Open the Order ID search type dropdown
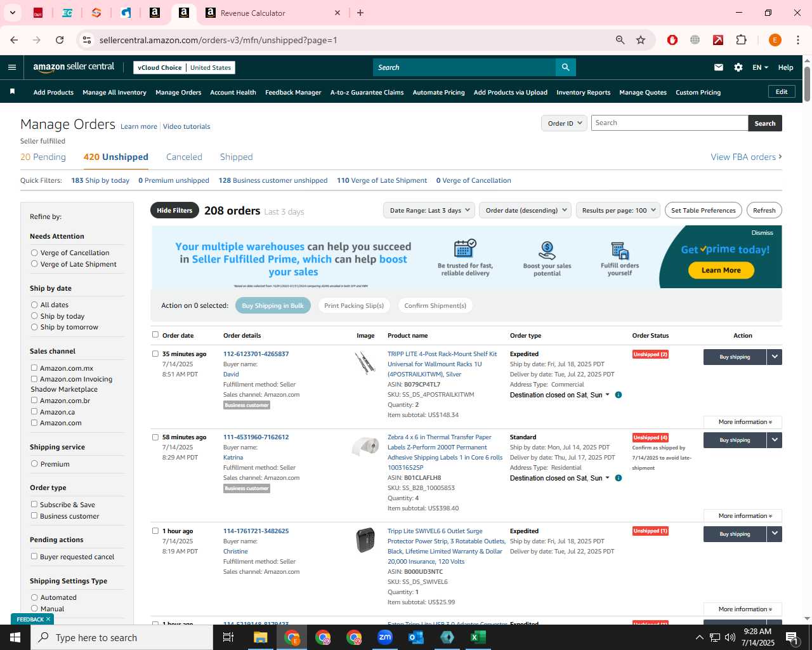 tap(565, 123)
